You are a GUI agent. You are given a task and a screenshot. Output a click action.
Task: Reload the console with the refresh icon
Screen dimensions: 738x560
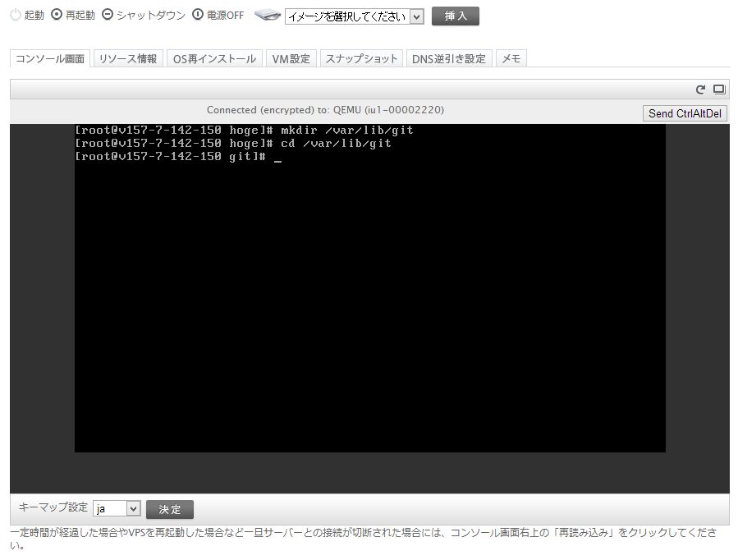[700, 90]
